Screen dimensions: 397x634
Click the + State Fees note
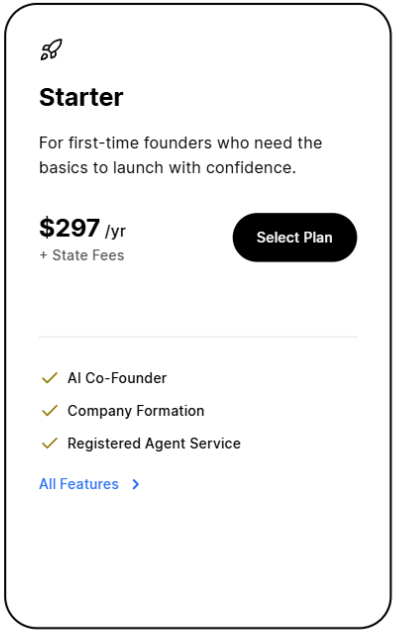point(82,256)
